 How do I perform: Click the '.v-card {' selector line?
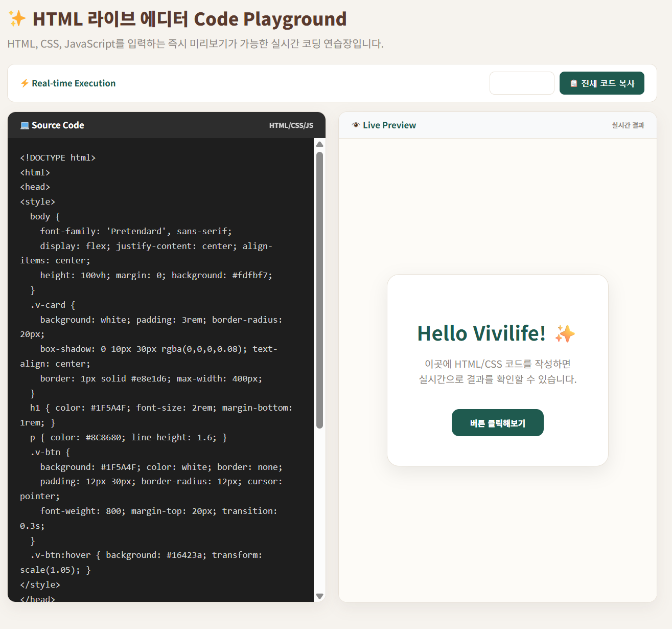[x=53, y=305]
